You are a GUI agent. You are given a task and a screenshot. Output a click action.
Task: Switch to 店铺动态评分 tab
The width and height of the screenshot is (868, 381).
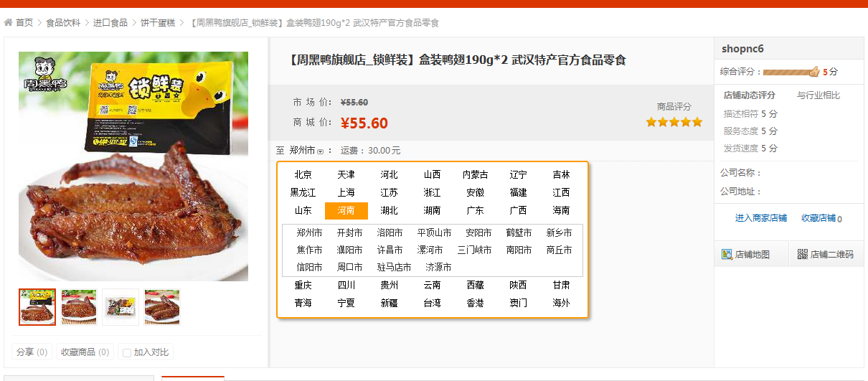point(750,95)
